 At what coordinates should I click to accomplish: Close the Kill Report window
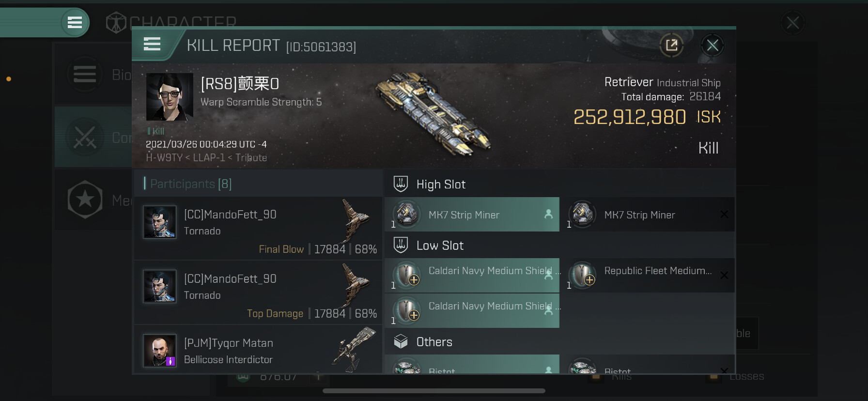712,46
